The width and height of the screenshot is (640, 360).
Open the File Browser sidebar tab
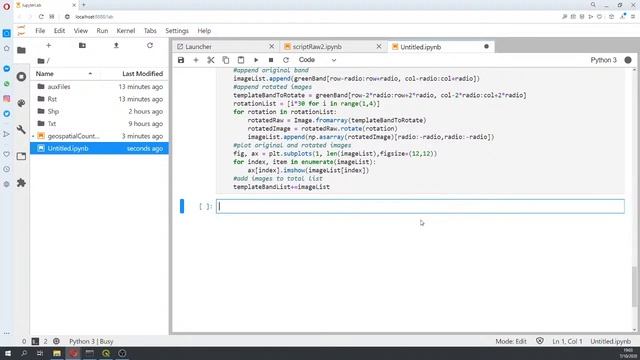[x=21, y=50]
